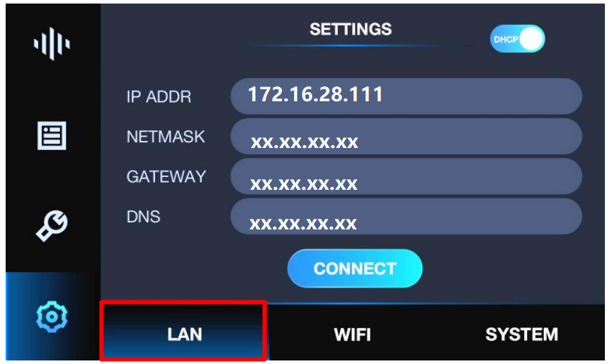Click the white knob of the DHCP switch
Viewport: 607px width, 364px height.
click(x=531, y=39)
